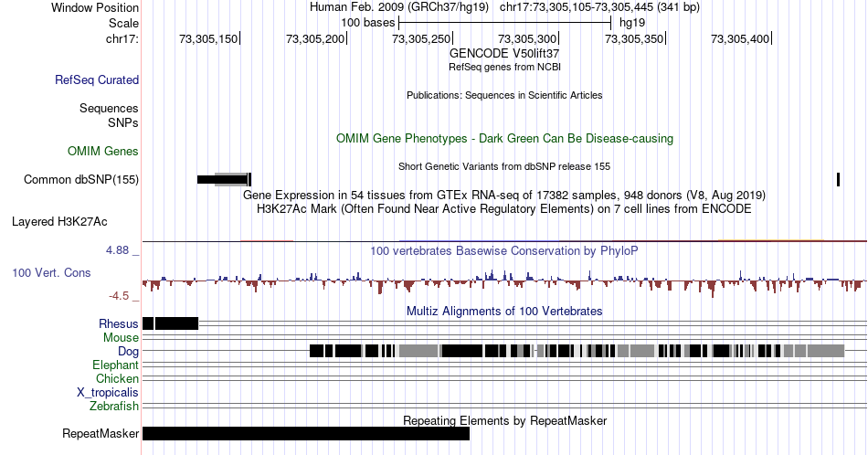Viewport: 868px width, 455px height.
Task: Click the RepeatMasker track label
Action: (101, 433)
